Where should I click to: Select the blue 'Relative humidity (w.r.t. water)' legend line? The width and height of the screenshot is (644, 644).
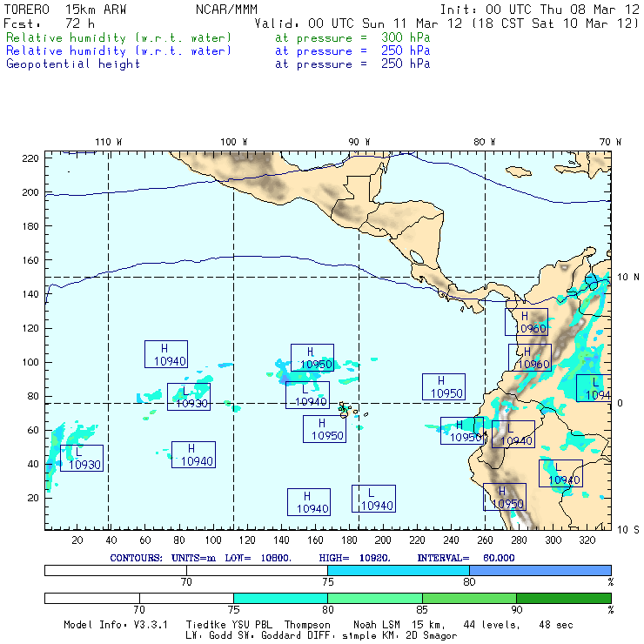(x=118, y=51)
